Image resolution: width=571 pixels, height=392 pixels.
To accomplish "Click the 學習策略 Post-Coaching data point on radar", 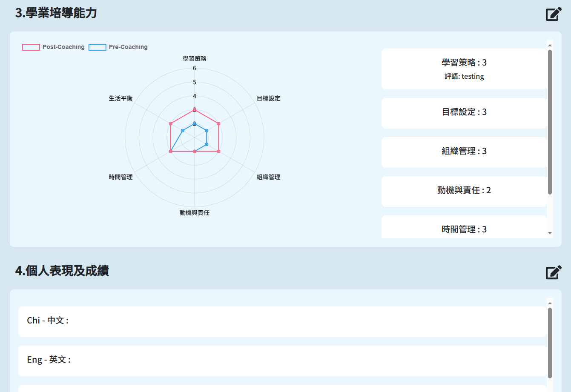I will (x=195, y=110).
